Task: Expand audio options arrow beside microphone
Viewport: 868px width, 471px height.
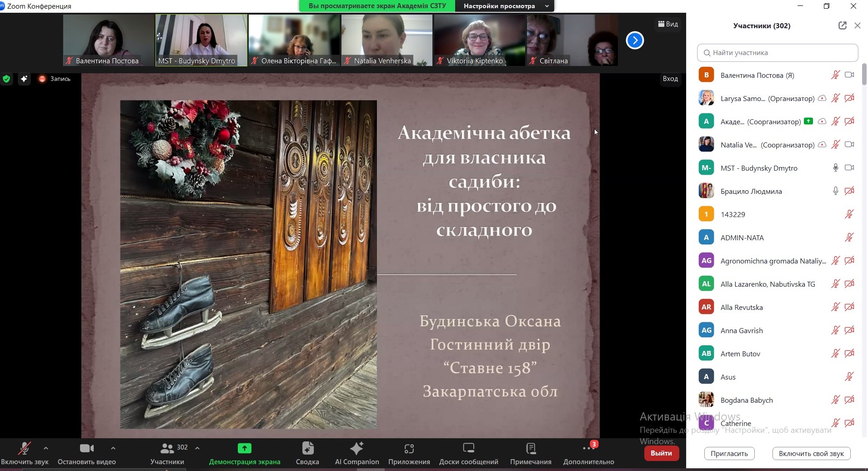Action: 46,448
